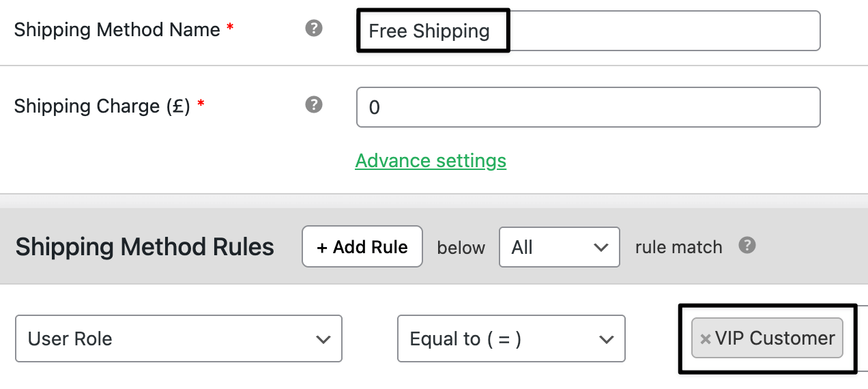Click the Shipping Method Name label
This screenshot has height=389, width=868.
[x=117, y=30]
